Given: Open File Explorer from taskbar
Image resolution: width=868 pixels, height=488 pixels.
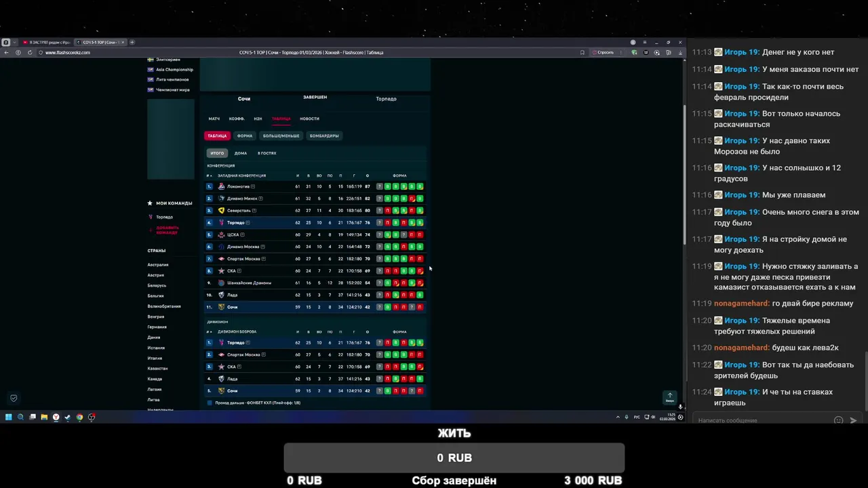Looking at the screenshot, I should (x=44, y=417).
